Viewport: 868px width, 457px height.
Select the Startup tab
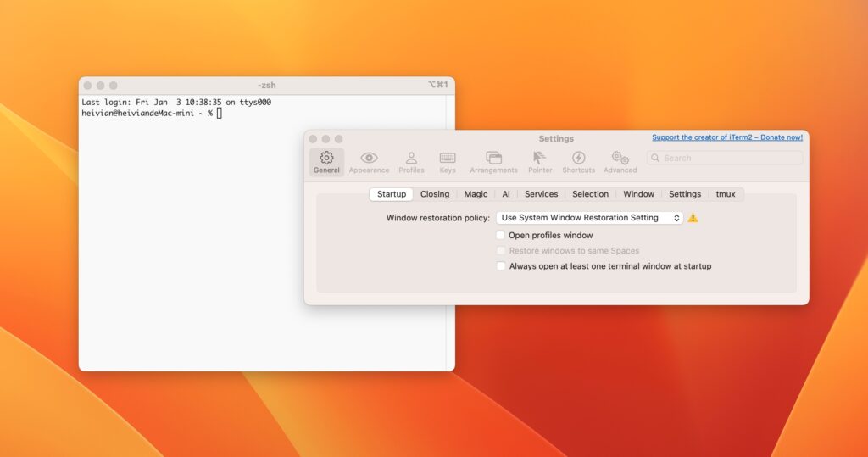[392, 194]
